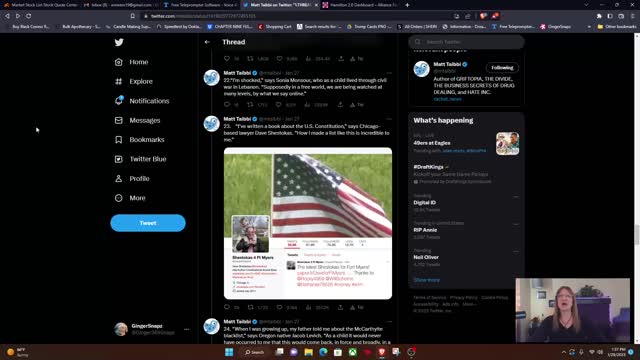Bookmark this page from the address bar

[132, 16]
